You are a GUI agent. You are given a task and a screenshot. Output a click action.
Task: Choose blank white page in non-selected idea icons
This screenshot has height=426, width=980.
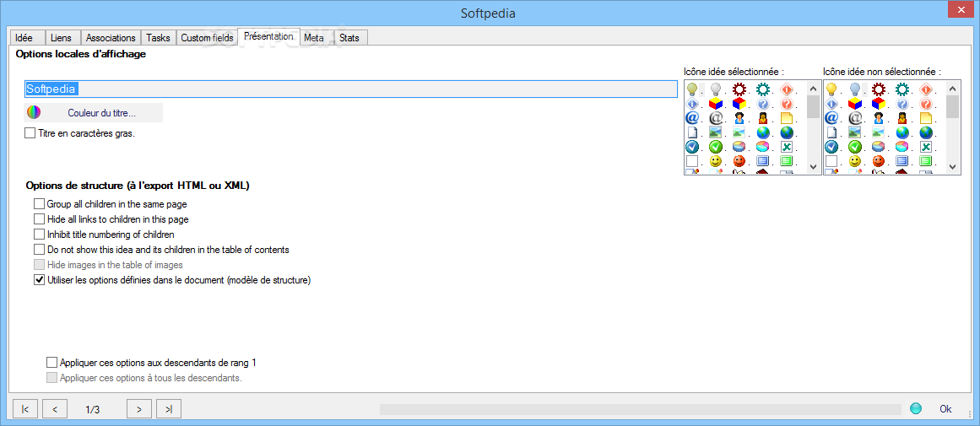pos(831,132)
